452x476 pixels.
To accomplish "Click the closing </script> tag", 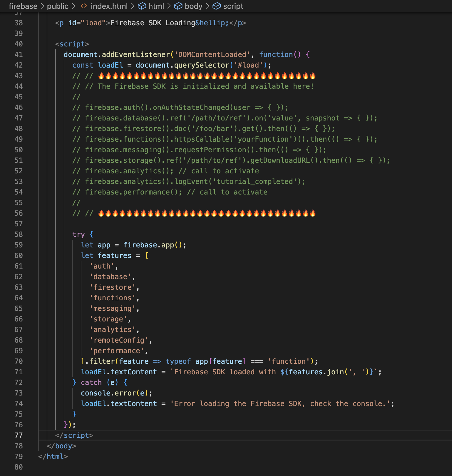I will [74, 435].
